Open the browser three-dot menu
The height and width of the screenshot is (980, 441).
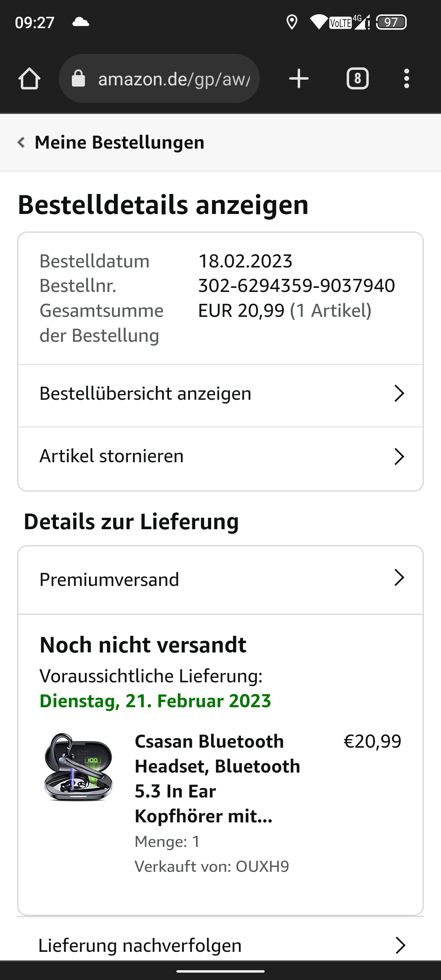406,78
